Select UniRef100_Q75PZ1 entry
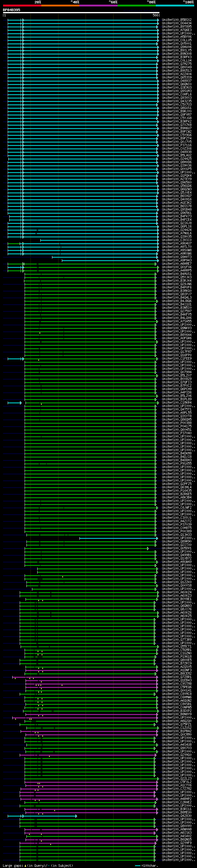Screen dimensions: 197x868 [x=177, y=724]
